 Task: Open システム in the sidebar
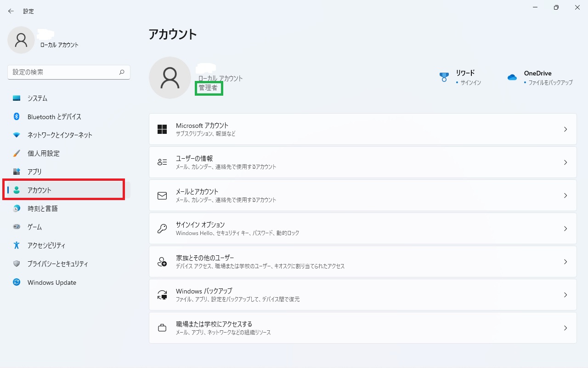point(37,98)
